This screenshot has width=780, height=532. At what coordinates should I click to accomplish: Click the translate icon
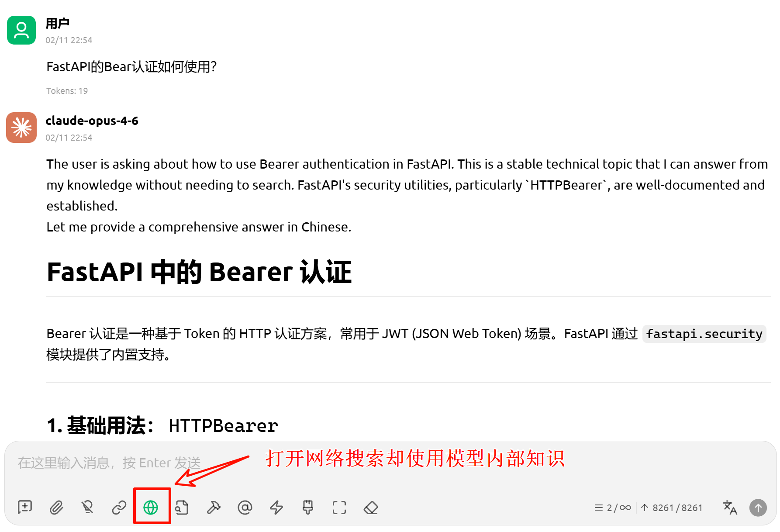click(x=730, y=508)
